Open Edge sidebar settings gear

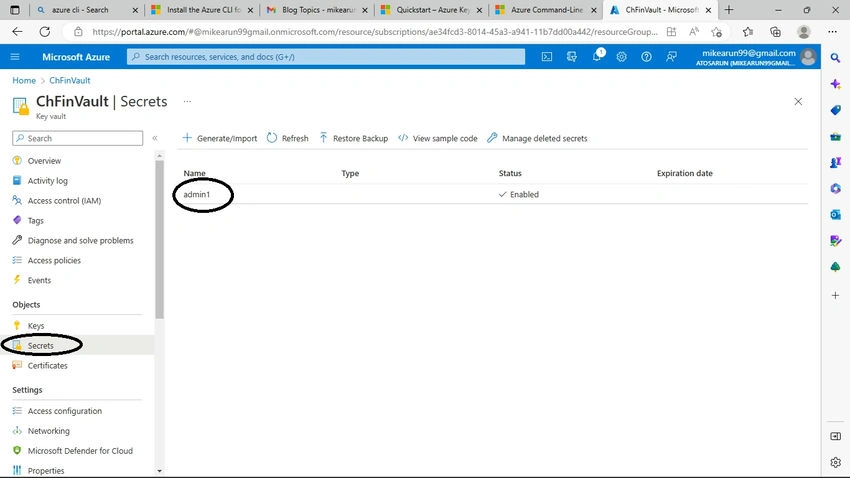coord(835,462)
